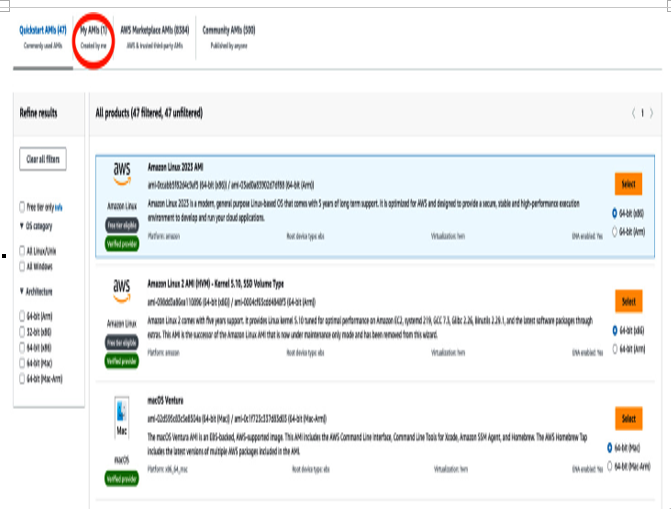This screenshot has width=671, height=517.
Task: Check the 64-bit (Mac-Arm) architecture filter
Action: (22, 379)
